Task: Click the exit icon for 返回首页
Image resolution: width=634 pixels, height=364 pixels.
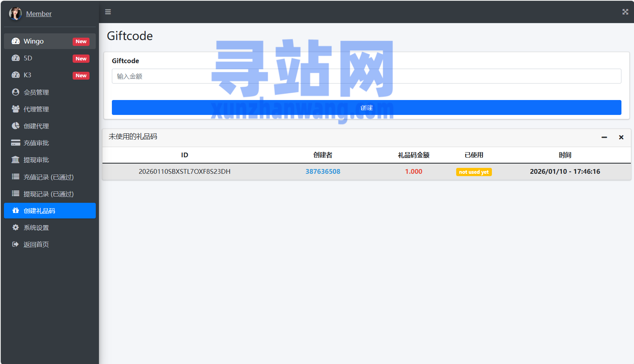Action: [16, 244]
